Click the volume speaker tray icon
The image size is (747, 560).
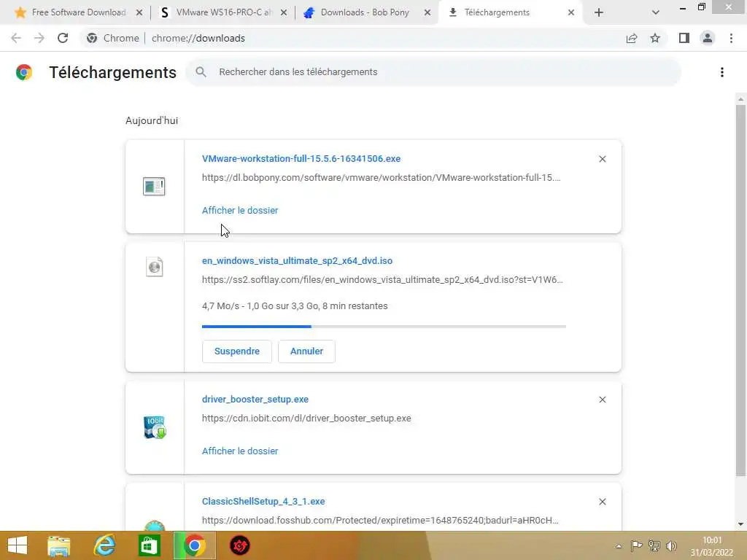(x=672, y=545)
